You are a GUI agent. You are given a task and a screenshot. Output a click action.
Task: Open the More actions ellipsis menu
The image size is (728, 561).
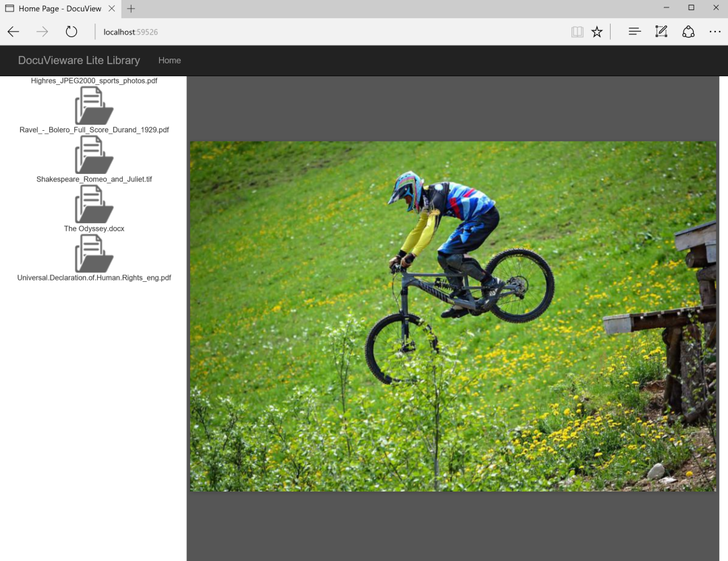point(715,32)
